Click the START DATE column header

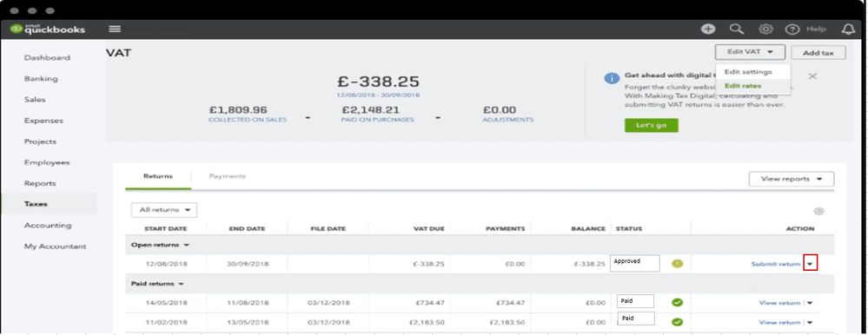click(165, 229)
